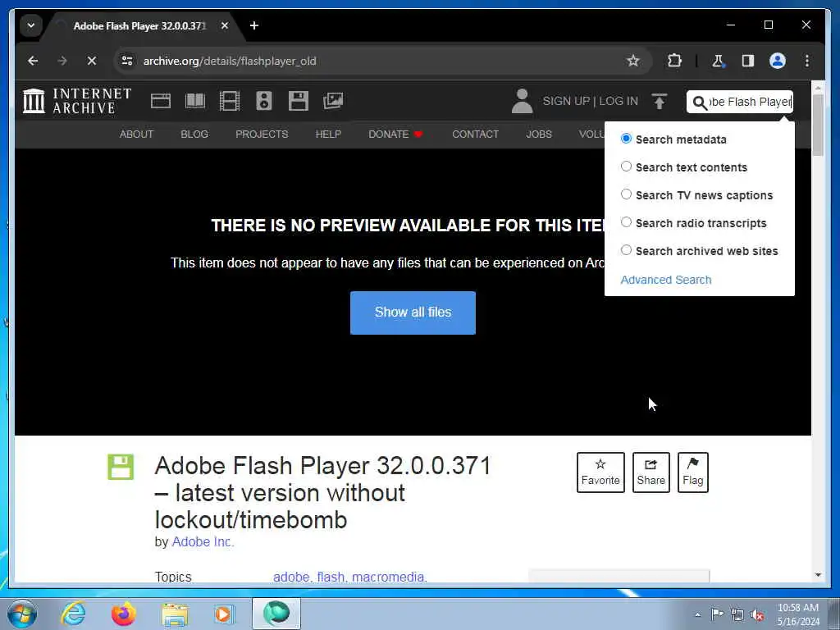The image size is (840, 630).
Task: Open the Chrome profile avatar
Action: tap(778, 61)
